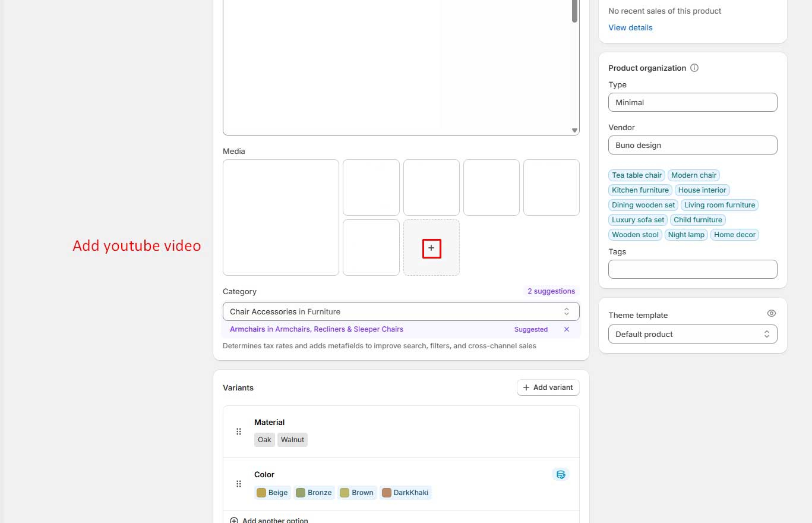Preview theme template with eye icon
Image resolution: width=812 pixels, height=523 pixels.
pos(771,313)
